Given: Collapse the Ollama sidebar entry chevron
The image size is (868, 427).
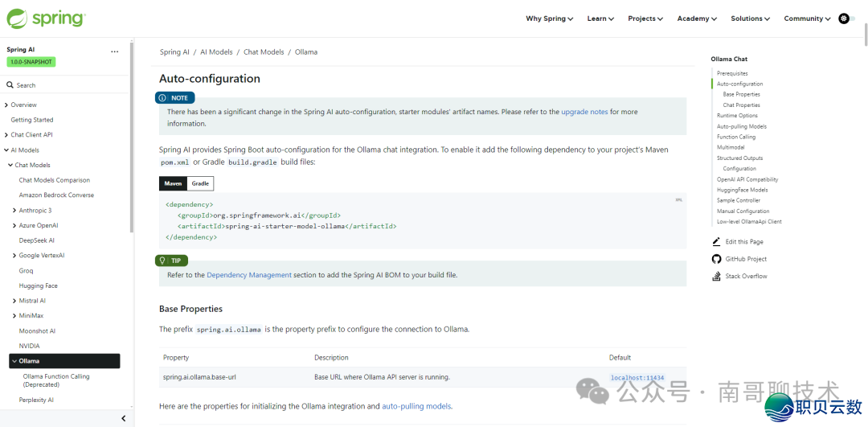Looking at the screenshot, I should coord(14,361).
